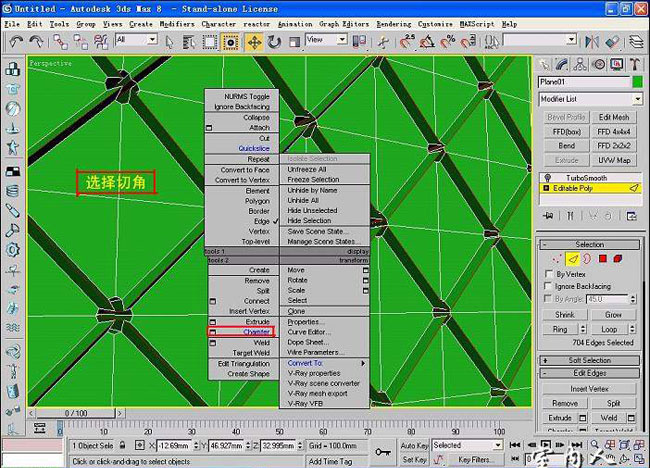Select the Select and Link tool
The image size is (650, 468).
(x=61, y=41)
